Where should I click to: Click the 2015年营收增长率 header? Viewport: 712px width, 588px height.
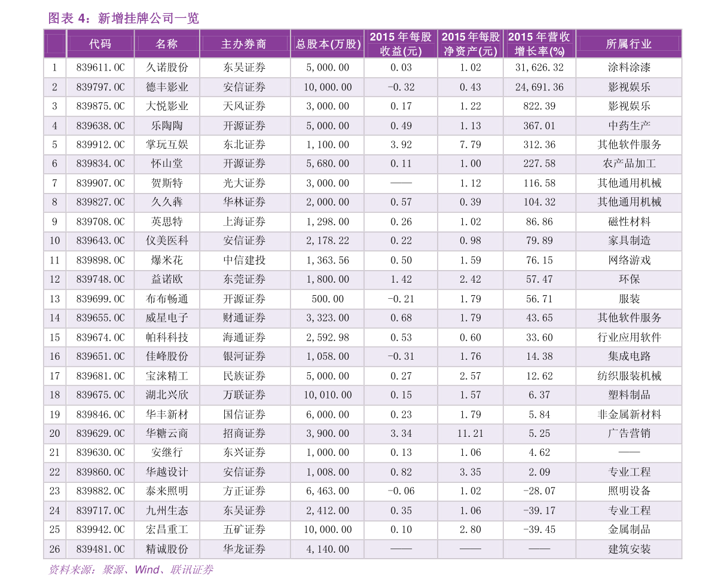[539, 44]
